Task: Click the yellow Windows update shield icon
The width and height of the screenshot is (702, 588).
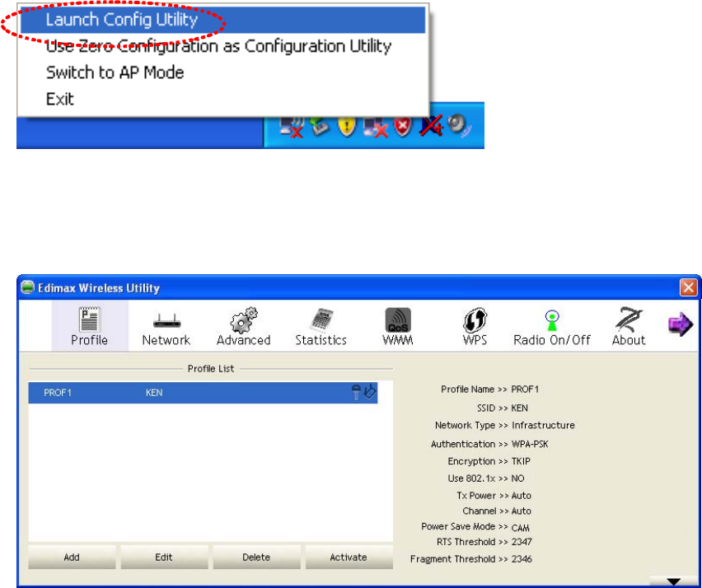Action: click(347, 126)
